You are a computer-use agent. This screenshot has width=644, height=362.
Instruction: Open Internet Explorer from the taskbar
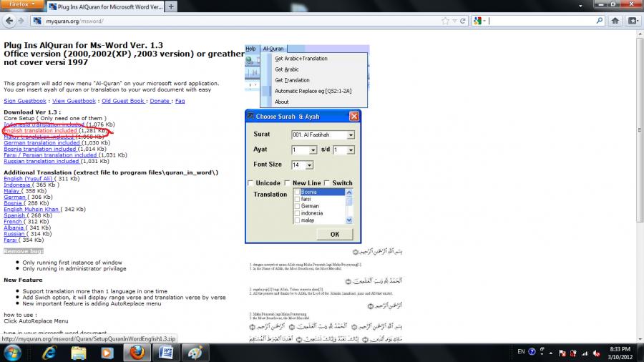[49, 353]
